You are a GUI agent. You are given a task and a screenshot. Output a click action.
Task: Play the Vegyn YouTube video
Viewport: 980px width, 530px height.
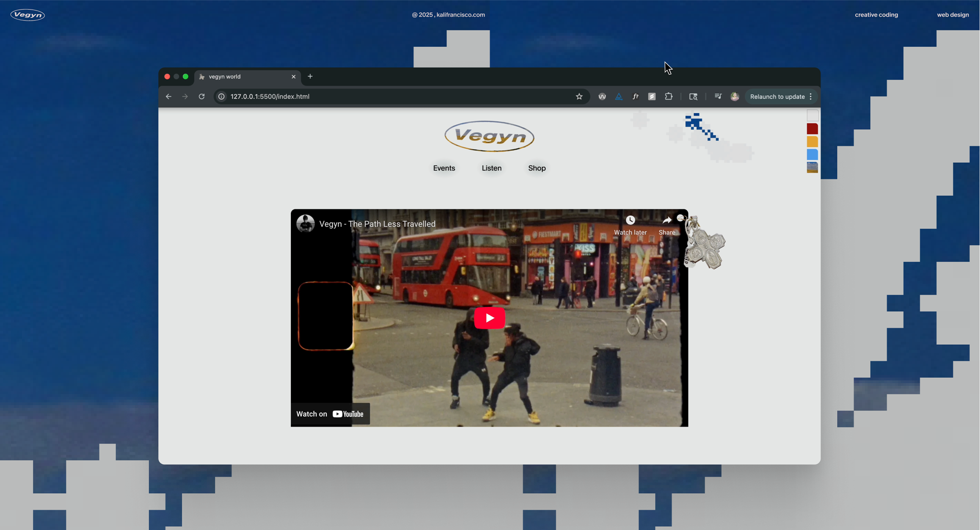(x=489, y=318)
